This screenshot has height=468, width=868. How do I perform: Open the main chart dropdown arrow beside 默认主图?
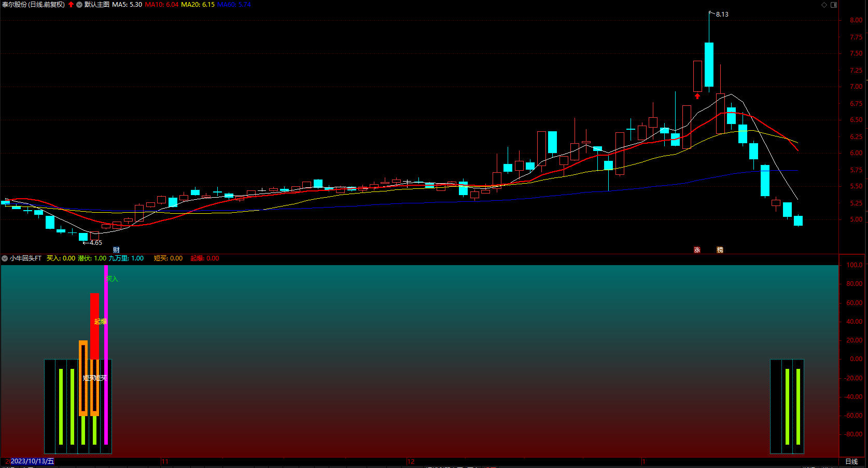(x=79, y=5)
